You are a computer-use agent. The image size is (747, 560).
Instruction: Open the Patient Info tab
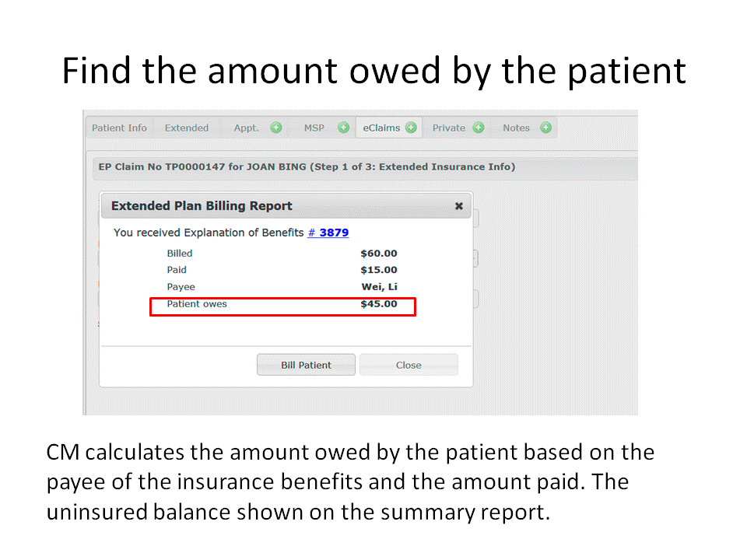pos(119,128)
